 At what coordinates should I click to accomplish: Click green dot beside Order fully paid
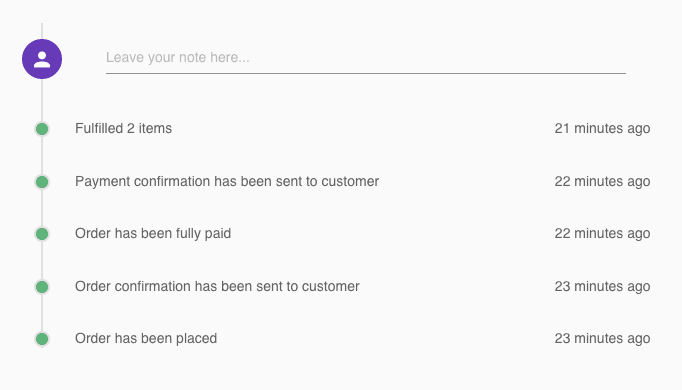[x=42, y=234]
